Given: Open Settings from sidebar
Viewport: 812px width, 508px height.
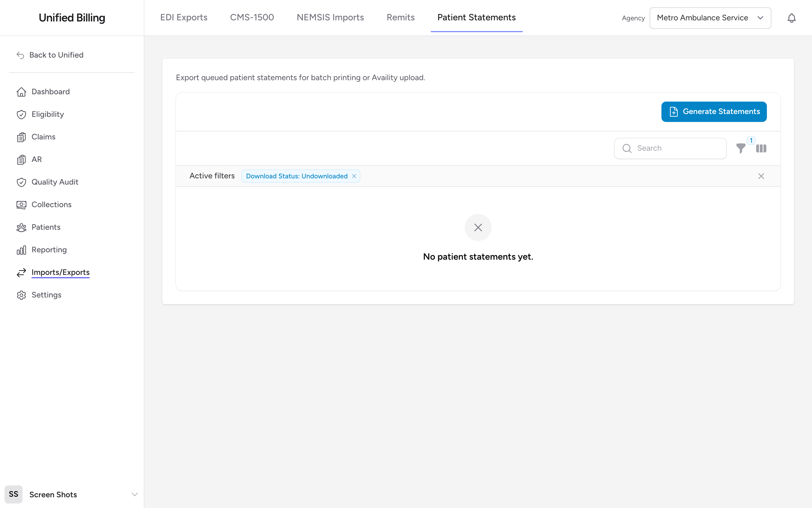Looking at the screenshot, I should point(46,295).
